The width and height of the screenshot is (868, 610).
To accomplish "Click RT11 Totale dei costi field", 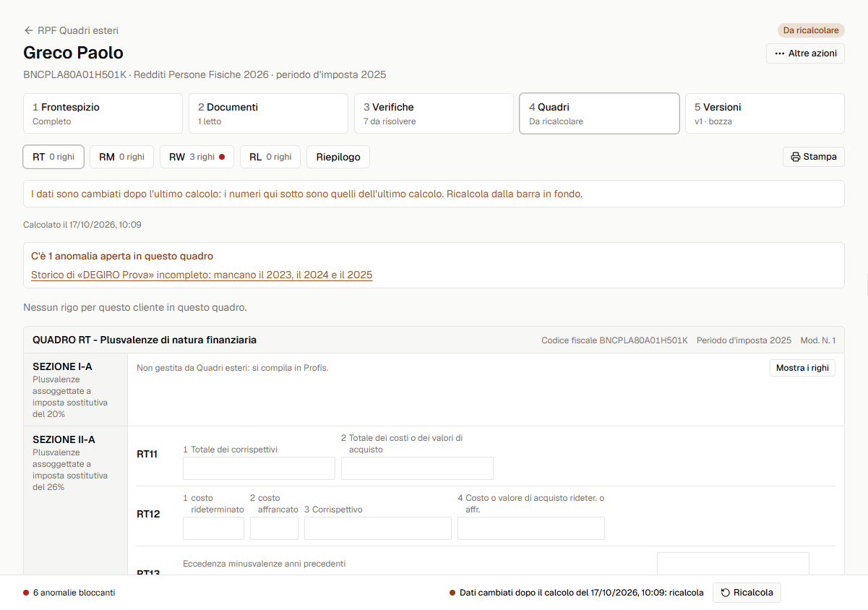I will coord(417,468).
